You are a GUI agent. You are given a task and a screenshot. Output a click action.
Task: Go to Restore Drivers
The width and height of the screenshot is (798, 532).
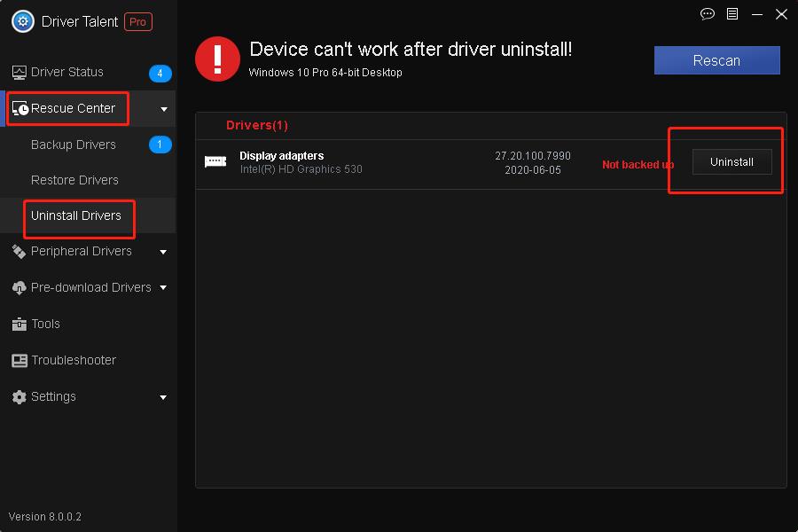(x=74, y=180)
